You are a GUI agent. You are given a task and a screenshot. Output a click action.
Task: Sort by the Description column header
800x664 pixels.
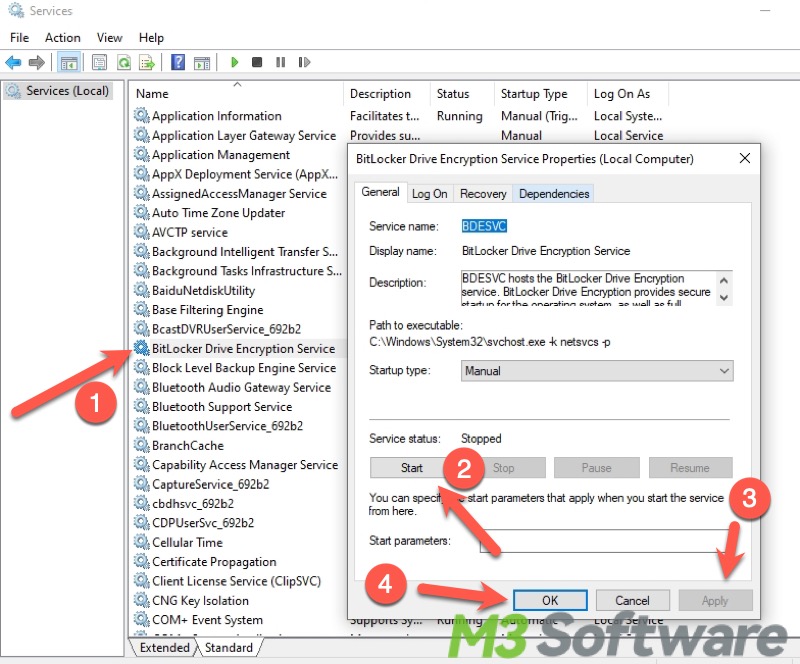tap(387, 94)
